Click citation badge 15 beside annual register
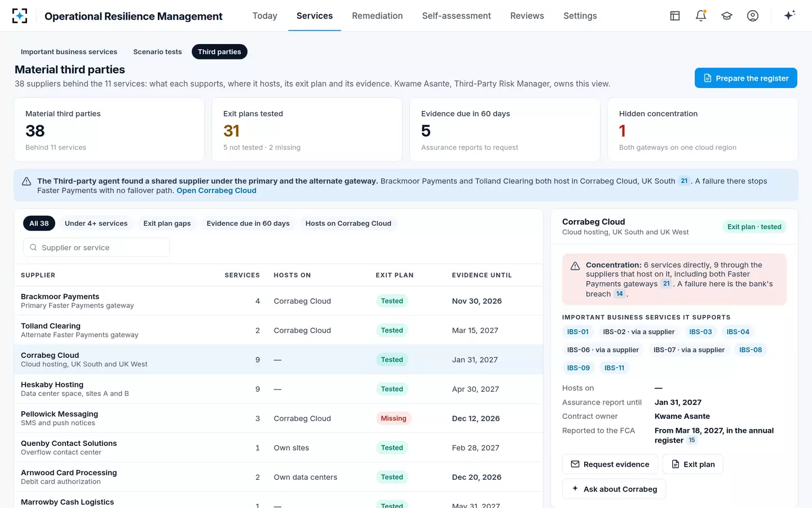 pos(692,440)
